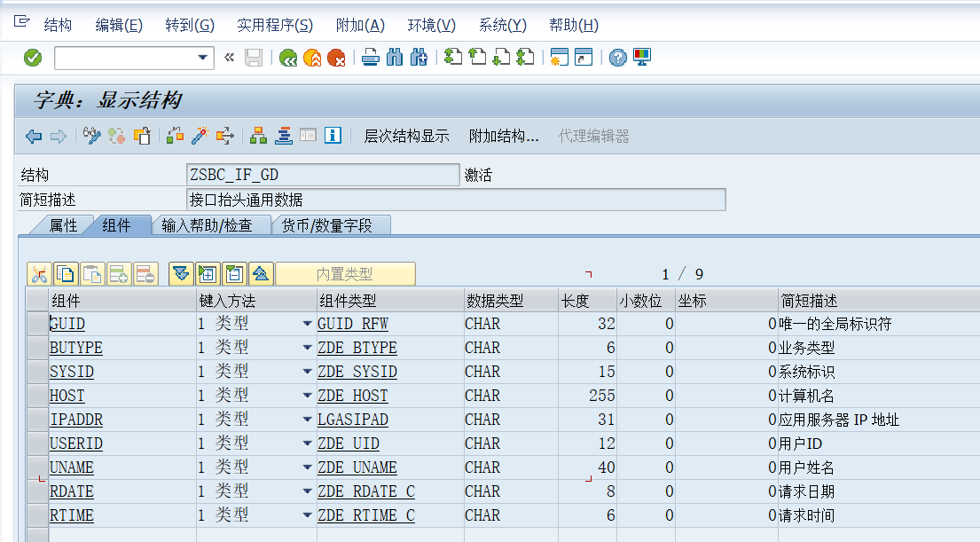Click the Generate Shortcut icon
Screen dimensions: 980x542
pos(584,58)
